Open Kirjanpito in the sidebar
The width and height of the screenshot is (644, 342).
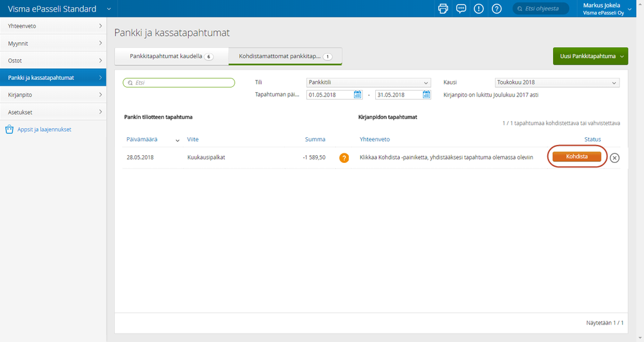click(x=53, y=95)
